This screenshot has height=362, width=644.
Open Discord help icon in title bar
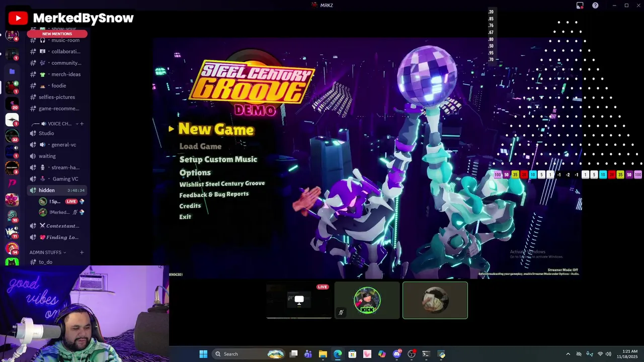pyautogui.click(x=595, y=6)
